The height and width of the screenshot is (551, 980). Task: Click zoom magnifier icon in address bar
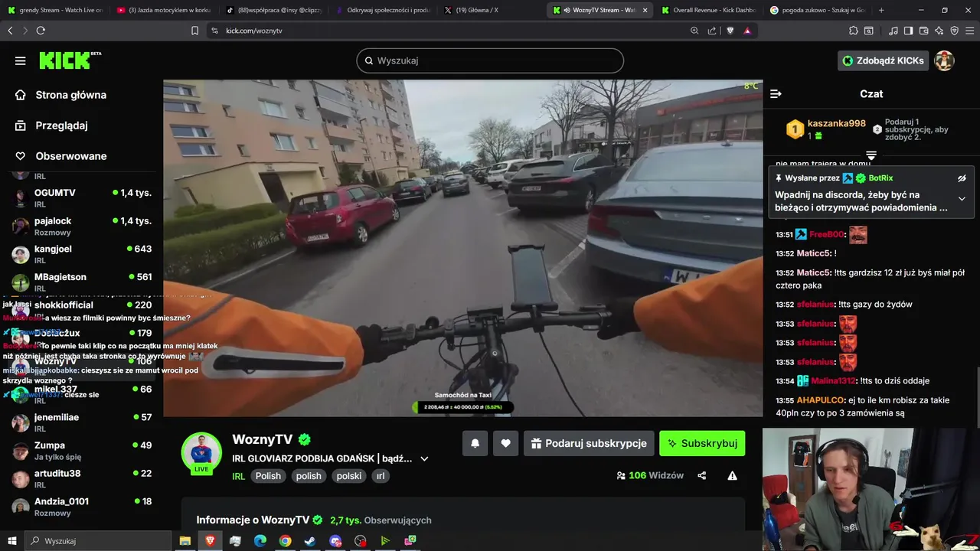694,31
